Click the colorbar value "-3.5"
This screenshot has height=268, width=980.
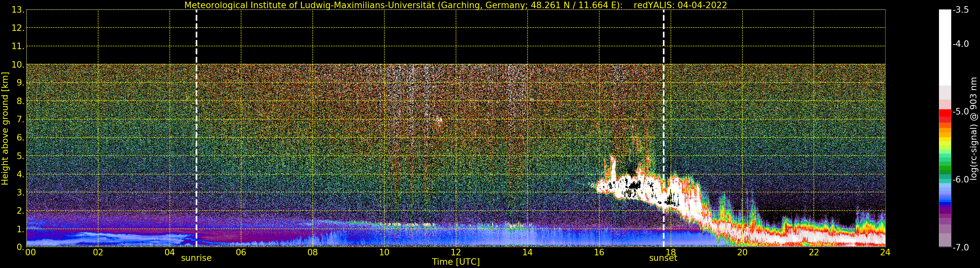pyautogui.click(x=961, y=10)
